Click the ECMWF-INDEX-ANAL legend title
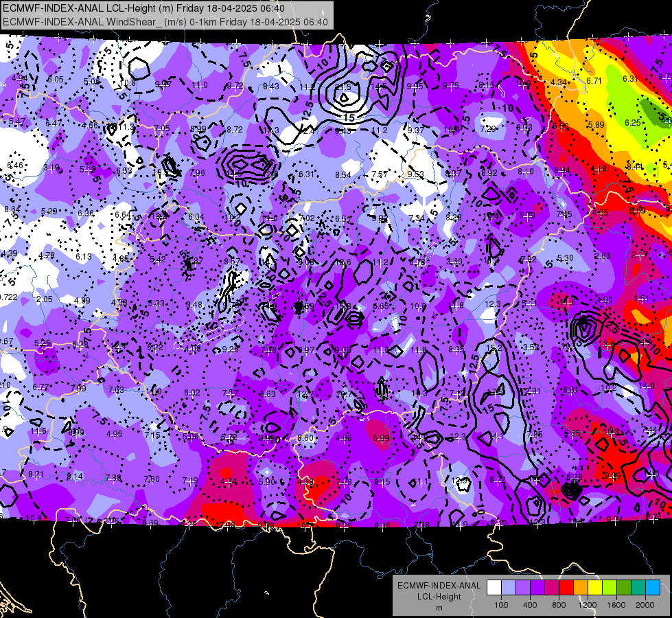Viewport: 672px width, 618px height. point(439,586)
